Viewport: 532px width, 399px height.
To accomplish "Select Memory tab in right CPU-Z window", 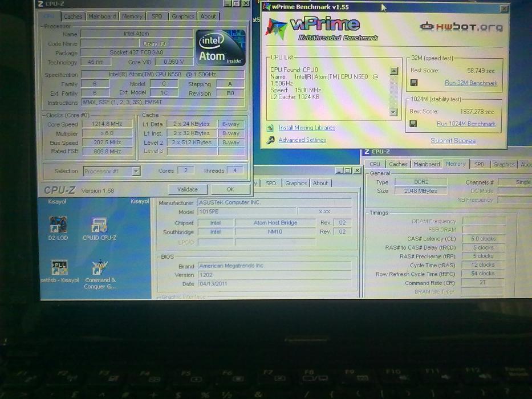I will [456, 164].
